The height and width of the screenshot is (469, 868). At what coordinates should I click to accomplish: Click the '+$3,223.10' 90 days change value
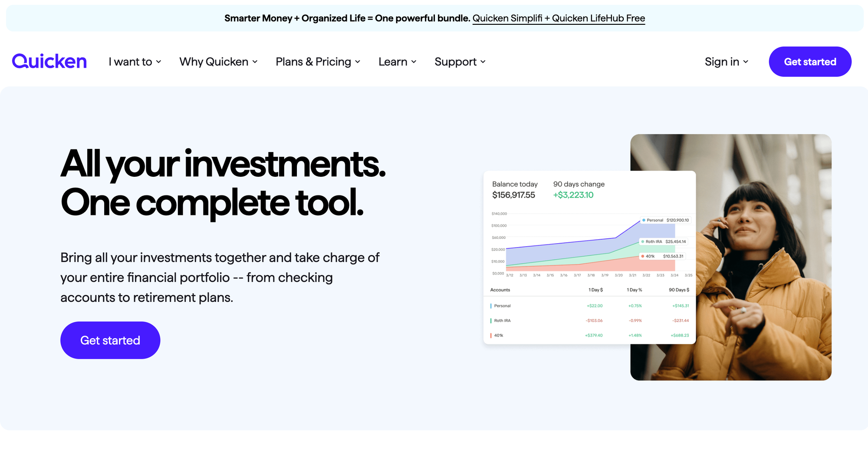(573, 195)
